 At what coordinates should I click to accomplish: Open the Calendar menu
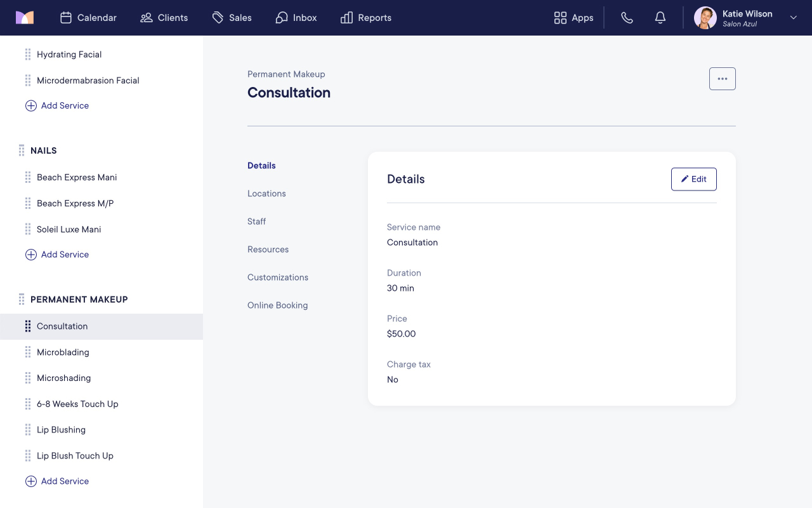[88, 18]
